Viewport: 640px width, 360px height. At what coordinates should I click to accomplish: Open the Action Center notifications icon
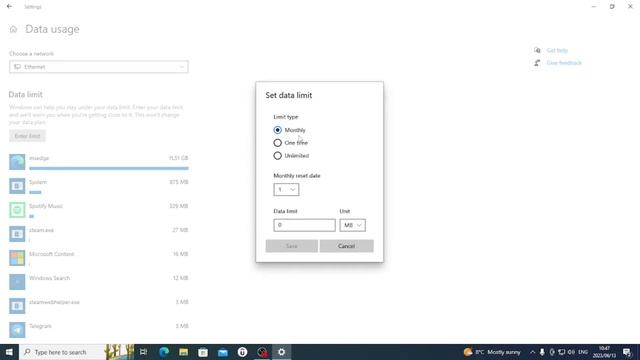click(627, 352)
